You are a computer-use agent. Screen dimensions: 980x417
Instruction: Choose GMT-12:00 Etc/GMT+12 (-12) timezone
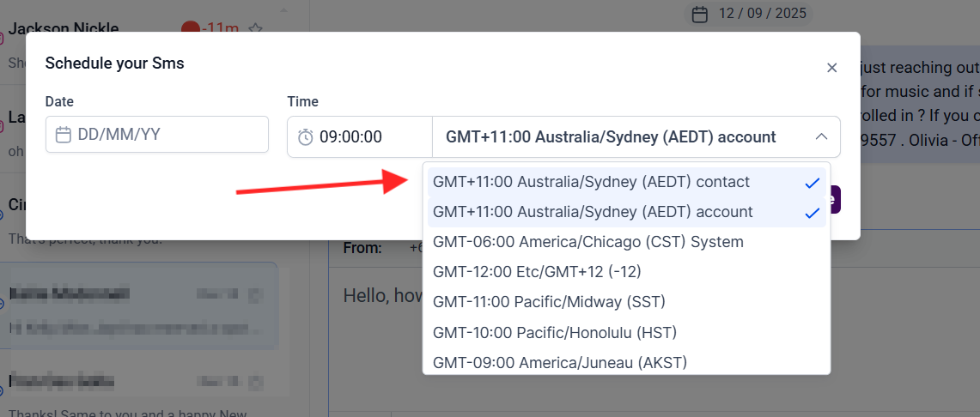626,271
